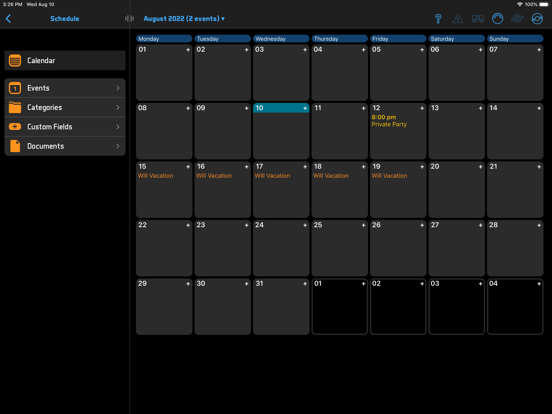Screen dimensions: 552x414
Task: Click the Wednesday column header
Action: 281,39
